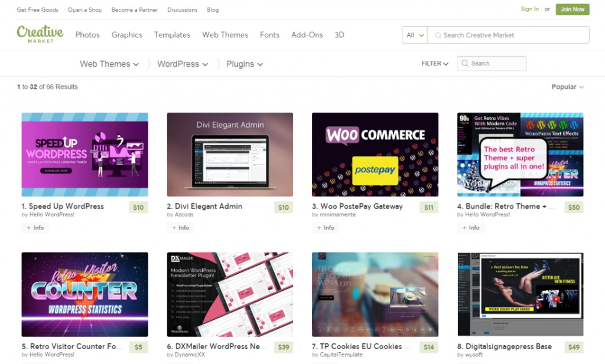The image size is (605, 364).
Task: Click the $14 price of TP Cookies
Action: (x=429, y=347)
